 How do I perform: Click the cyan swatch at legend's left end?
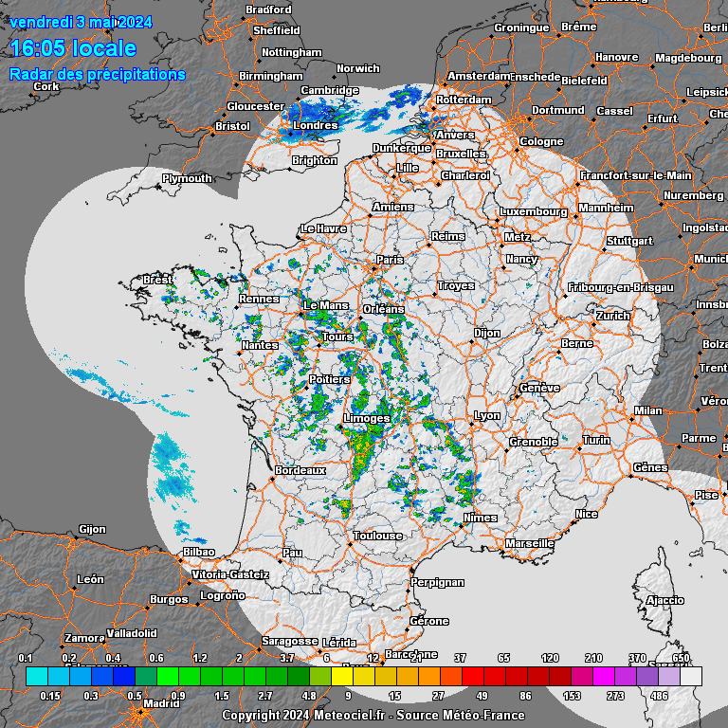point(36,676)
